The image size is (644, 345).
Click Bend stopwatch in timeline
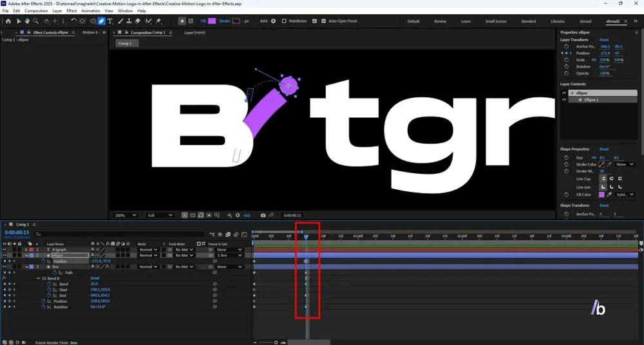click(50, 284)
